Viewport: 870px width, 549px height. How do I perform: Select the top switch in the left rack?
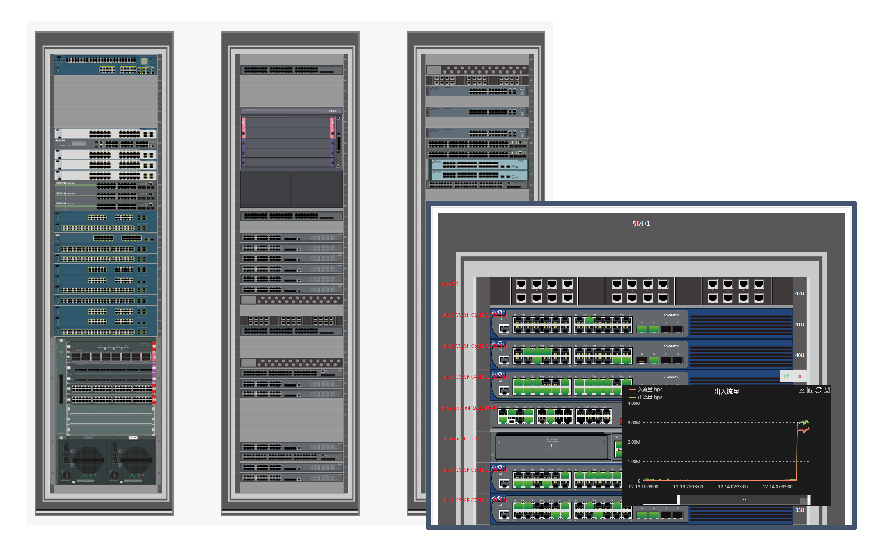pos(105,65)
